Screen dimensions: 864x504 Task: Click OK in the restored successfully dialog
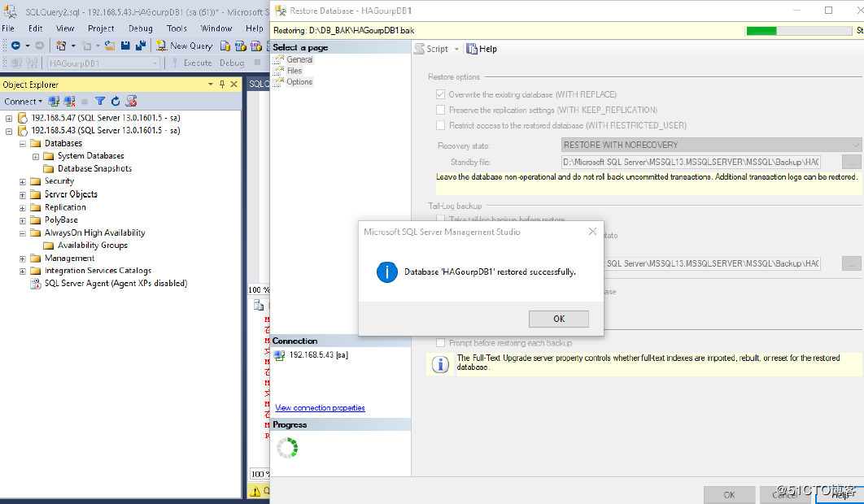point(559,319)
